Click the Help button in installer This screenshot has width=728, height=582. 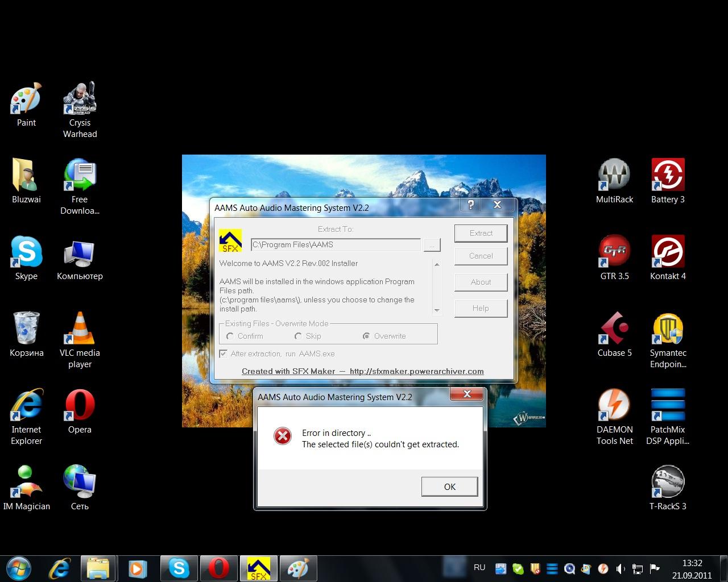pos(481,308)
